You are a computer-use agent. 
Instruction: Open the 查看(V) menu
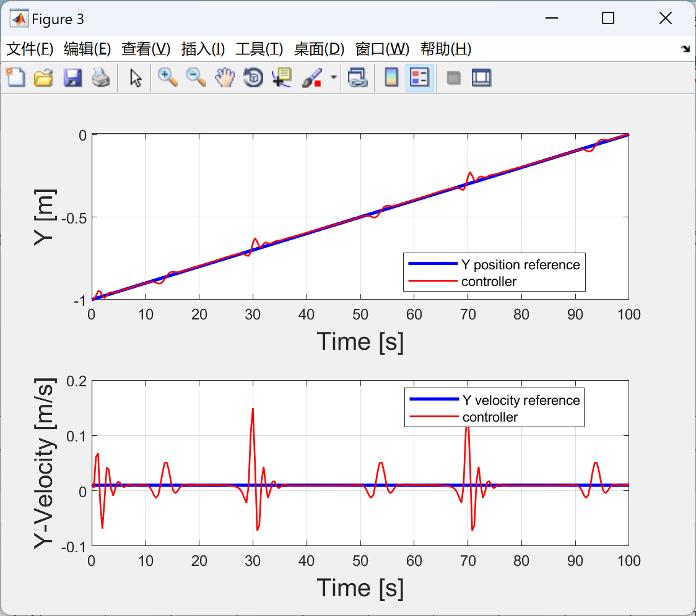coord(146,49)
